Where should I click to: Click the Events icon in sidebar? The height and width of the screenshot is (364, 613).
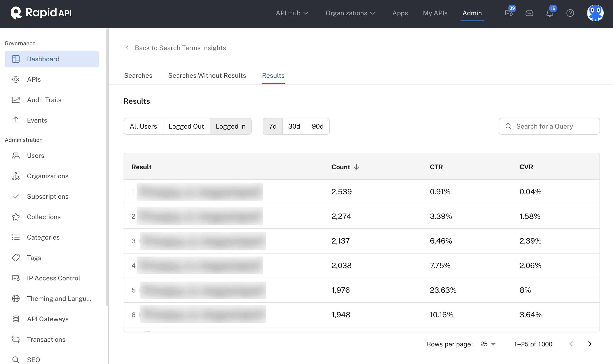[16, 120]
